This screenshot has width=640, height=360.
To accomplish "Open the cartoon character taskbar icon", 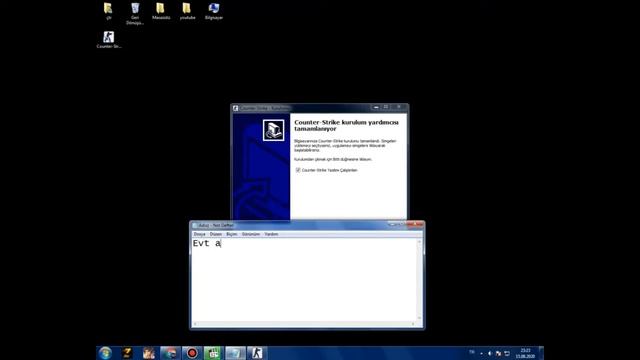I will click(149, 353).
